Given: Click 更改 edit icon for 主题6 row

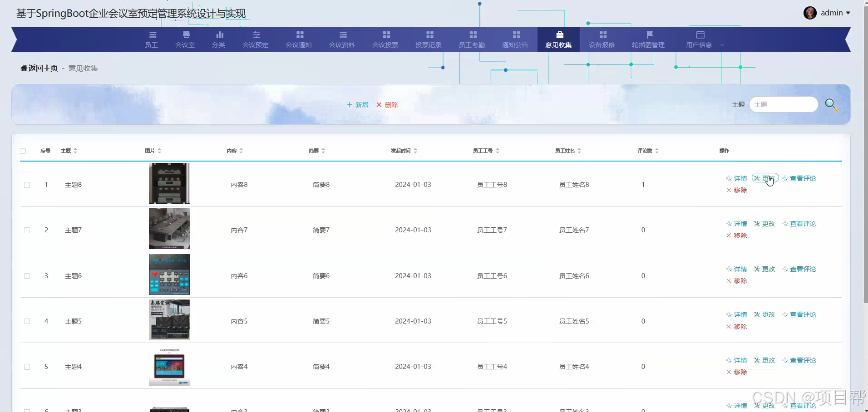Looking at the screenshot, I should [x=757, y=269].
